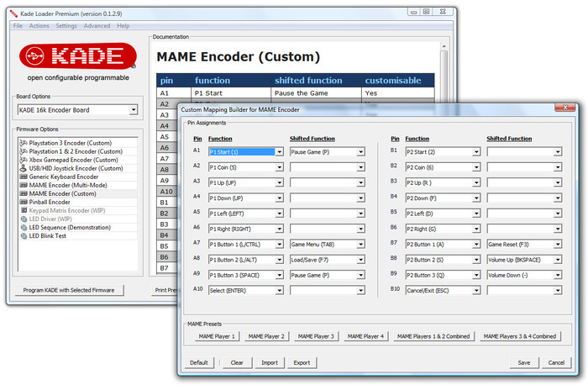Image resolution: width=588 pixels, height=385 pixels.
Task: Click the B3 function P2 Up (R) dropdown
Action: (x=476, y=182)
